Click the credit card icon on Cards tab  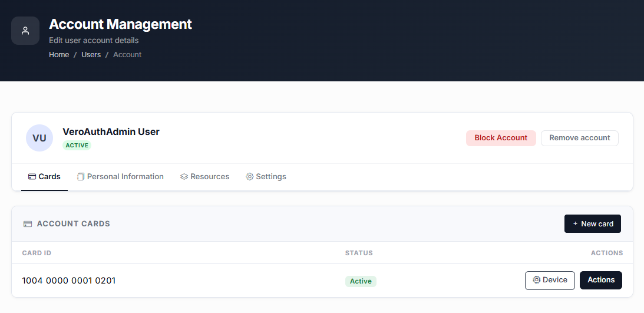(x=32, y=177)
